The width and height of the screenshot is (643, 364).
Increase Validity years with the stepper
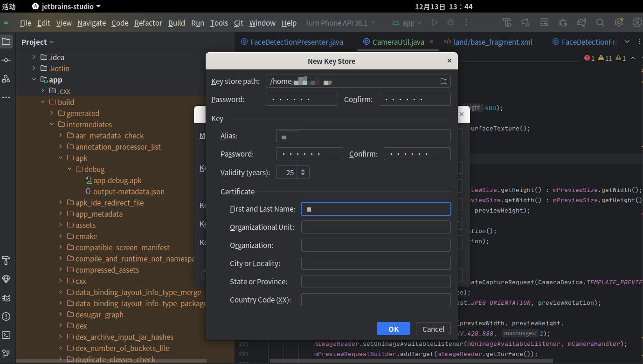304,170
